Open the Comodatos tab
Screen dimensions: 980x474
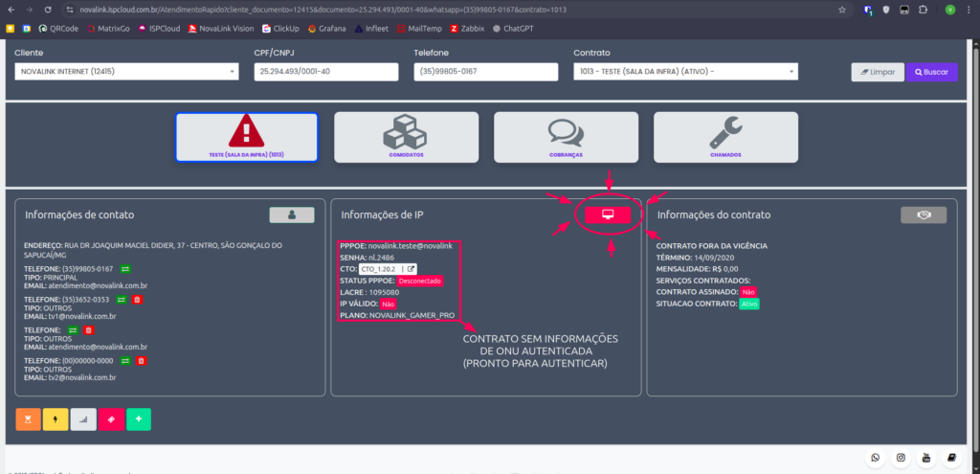click(406, 137)
